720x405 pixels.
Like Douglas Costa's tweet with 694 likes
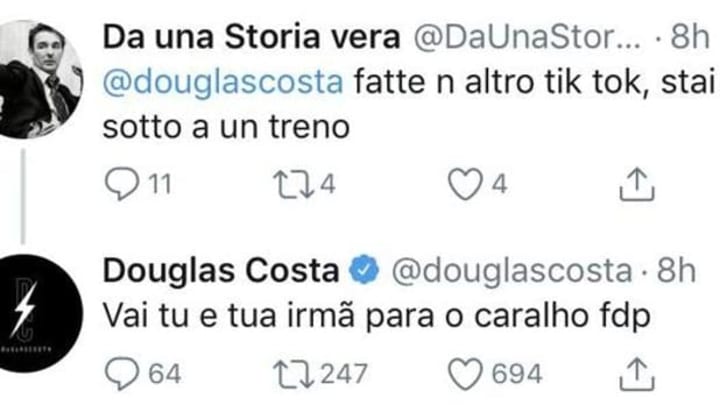click(465, 374)
